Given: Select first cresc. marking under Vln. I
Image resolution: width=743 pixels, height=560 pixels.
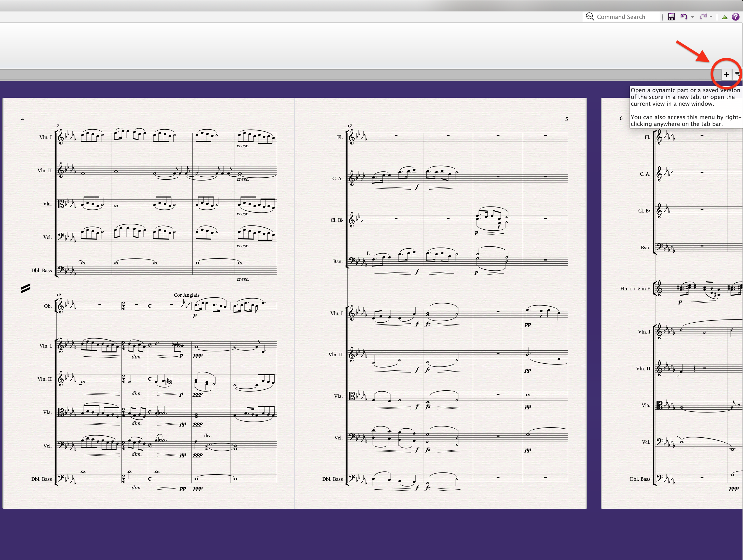Looking at the screenshot, I should click(243, 146).
